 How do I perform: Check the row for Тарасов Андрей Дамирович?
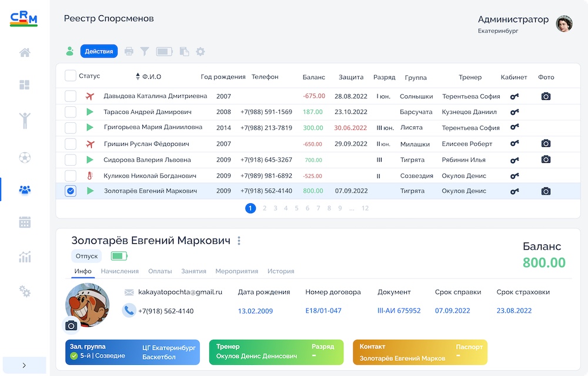click(x=71, y=112)
